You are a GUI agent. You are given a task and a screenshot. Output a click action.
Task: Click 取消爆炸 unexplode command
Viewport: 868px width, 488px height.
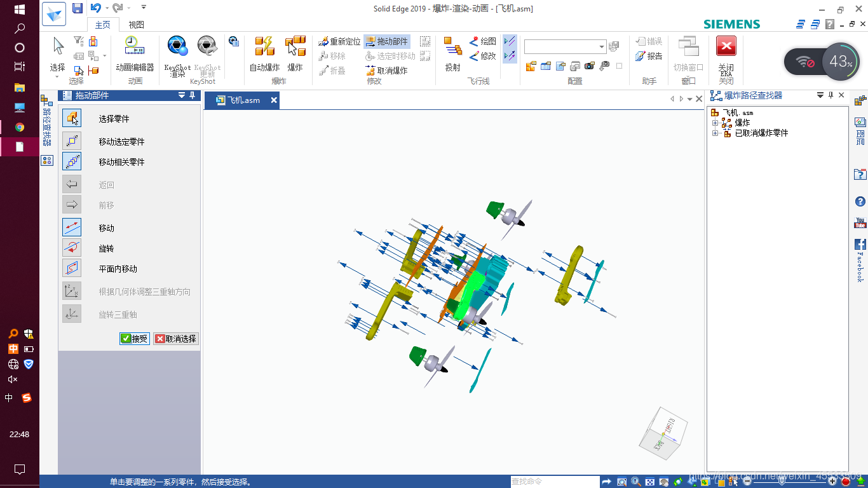[x=387, y=71]
